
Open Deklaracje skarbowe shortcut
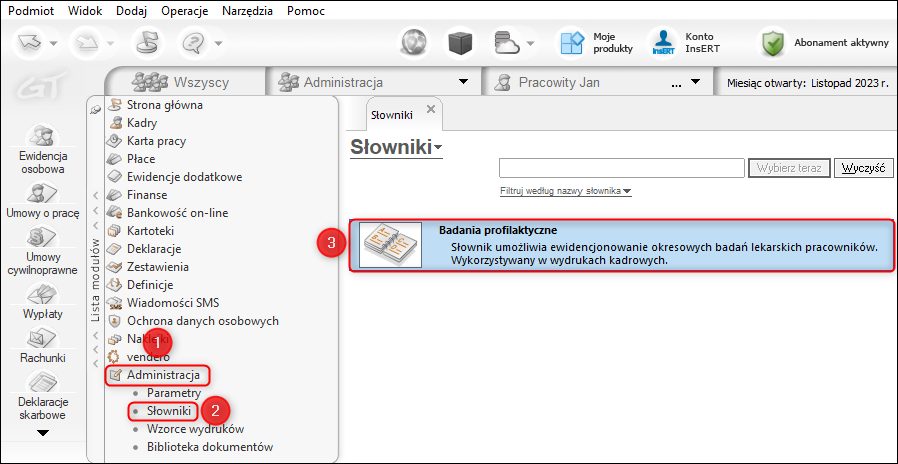[43, 395]
